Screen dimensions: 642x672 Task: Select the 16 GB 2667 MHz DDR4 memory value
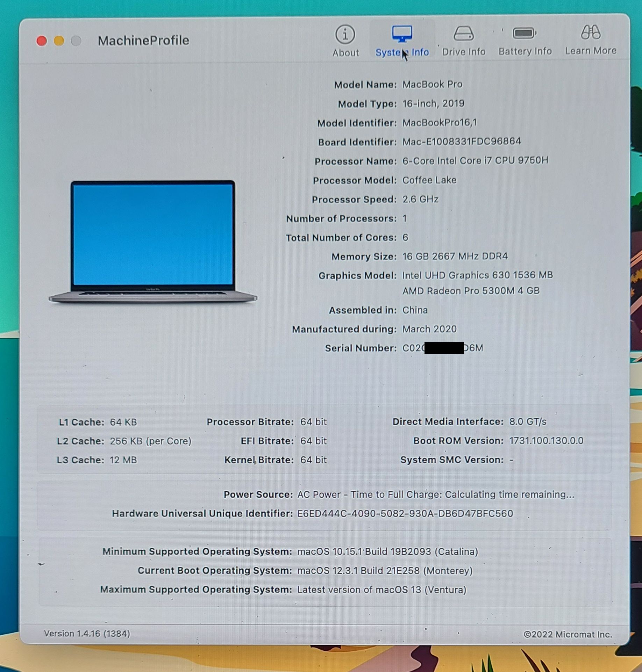coord(455,256)
